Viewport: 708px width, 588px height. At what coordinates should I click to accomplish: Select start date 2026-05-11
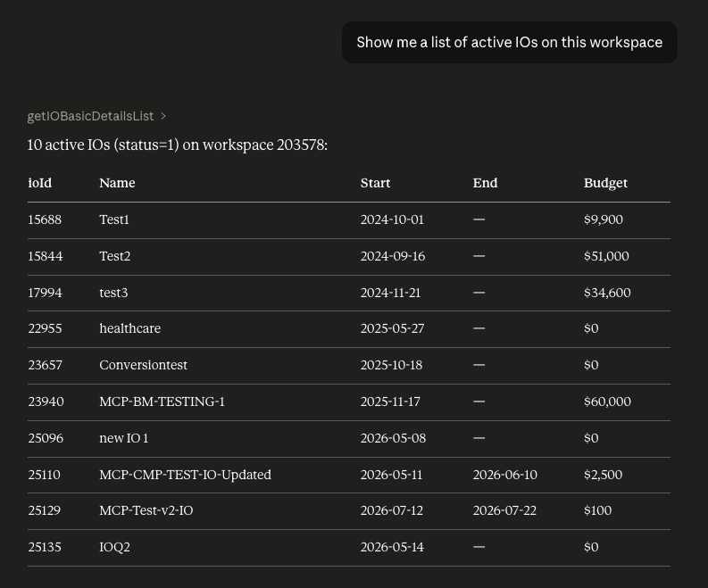pyautogui.click(x=391, y=475)
